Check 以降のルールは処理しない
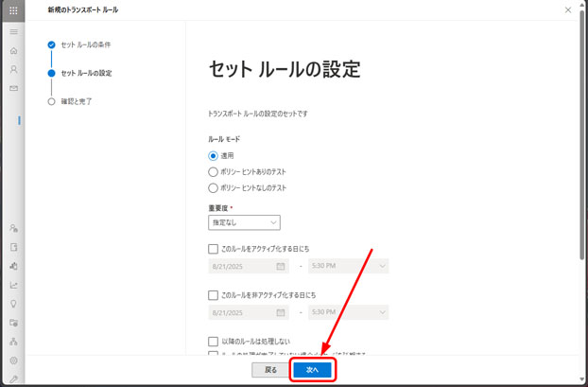The image size is (588, 387). point(213,342)
